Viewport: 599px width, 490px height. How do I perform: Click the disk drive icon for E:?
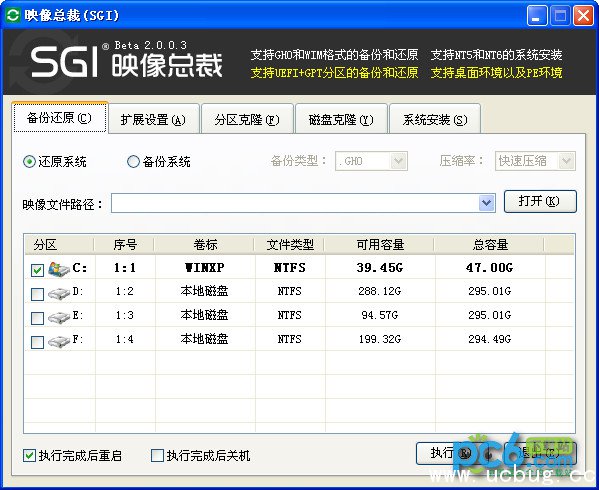point(58,317)
